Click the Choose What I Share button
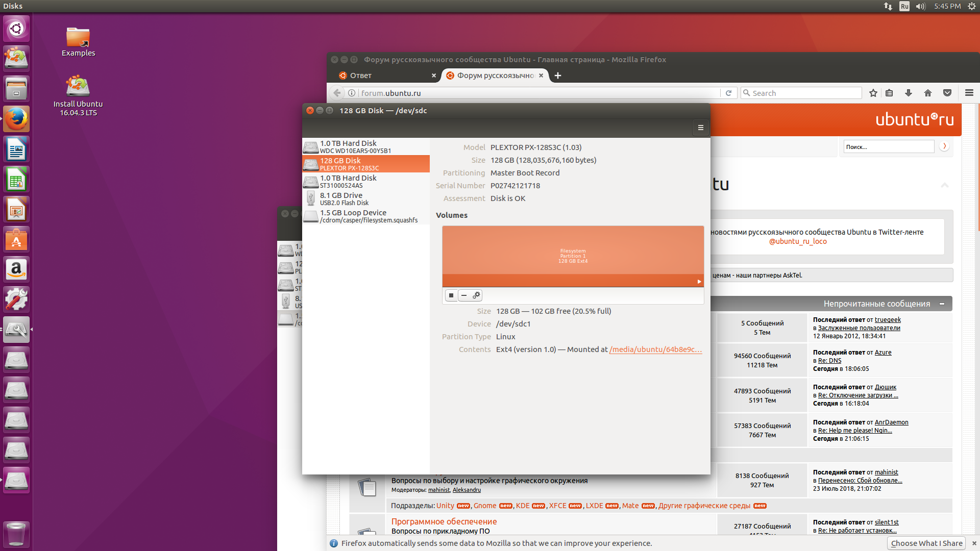 tap(926, 543)
